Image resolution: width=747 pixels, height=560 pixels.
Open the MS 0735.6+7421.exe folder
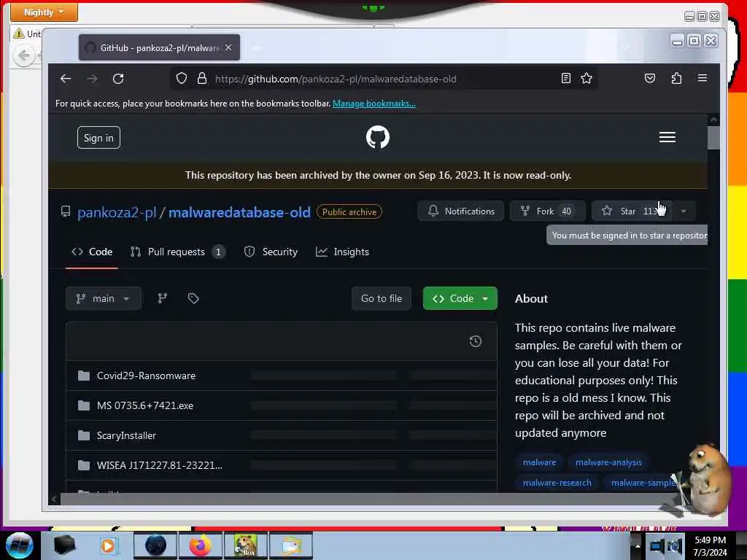tap(145, 405)
